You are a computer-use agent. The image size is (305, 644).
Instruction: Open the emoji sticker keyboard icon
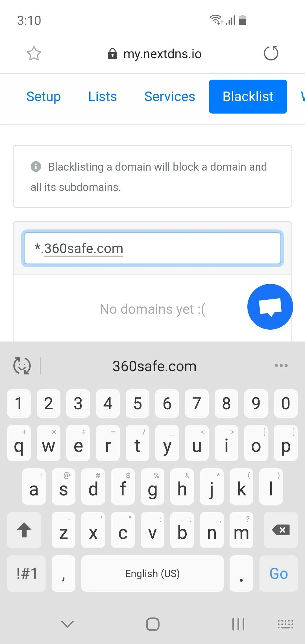point(22,366)
